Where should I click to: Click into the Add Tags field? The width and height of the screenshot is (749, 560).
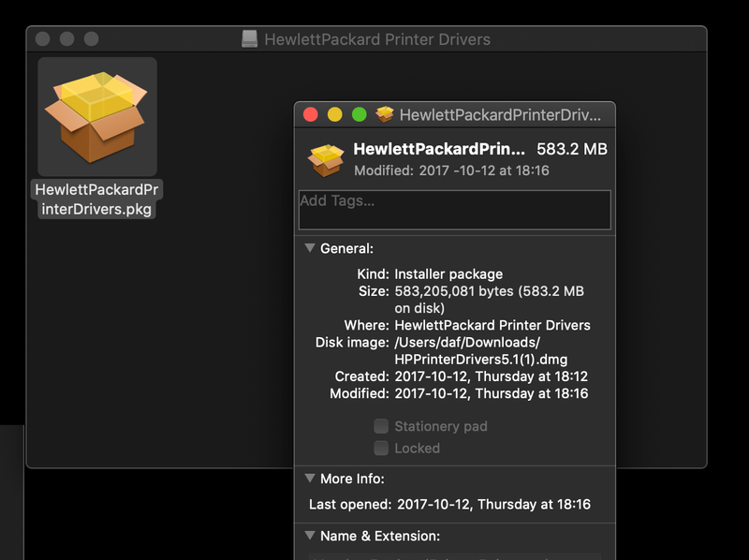point(454,210)
